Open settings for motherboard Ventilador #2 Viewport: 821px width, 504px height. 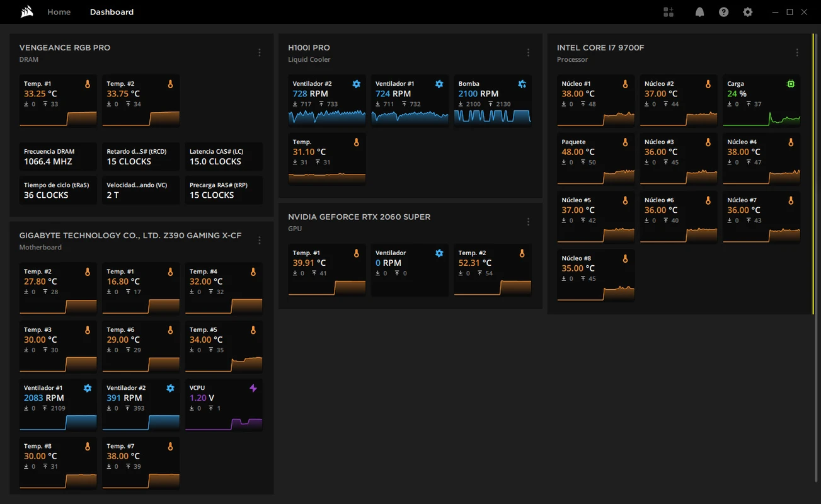(x=170, y=387)
